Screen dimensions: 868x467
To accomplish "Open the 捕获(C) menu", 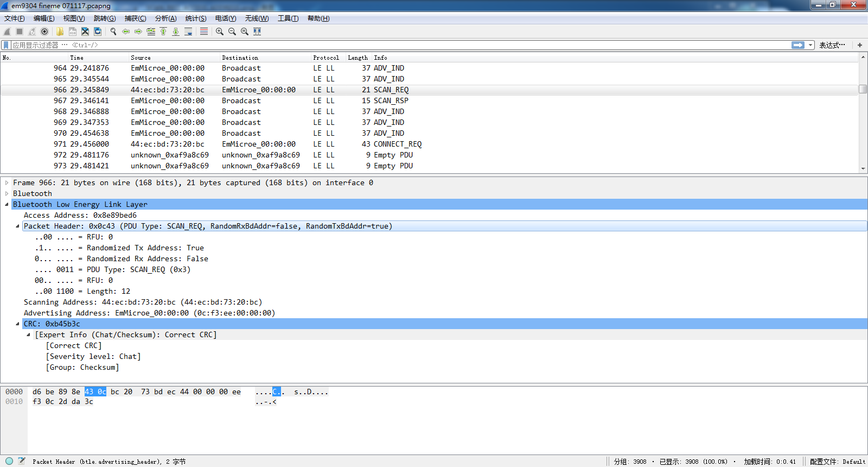I will point(135,18).
